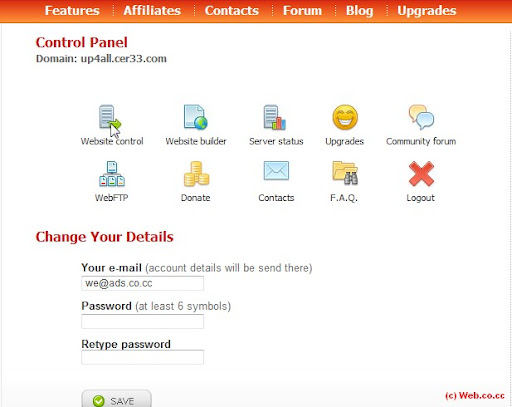View the Server status icon

point(274,117)
